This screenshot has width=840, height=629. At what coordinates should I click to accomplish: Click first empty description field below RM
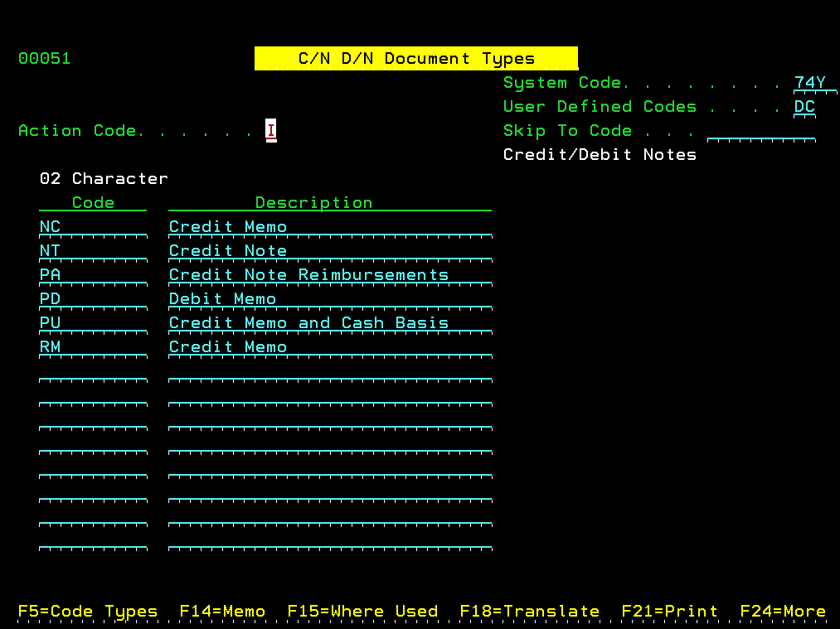[330, 371]
